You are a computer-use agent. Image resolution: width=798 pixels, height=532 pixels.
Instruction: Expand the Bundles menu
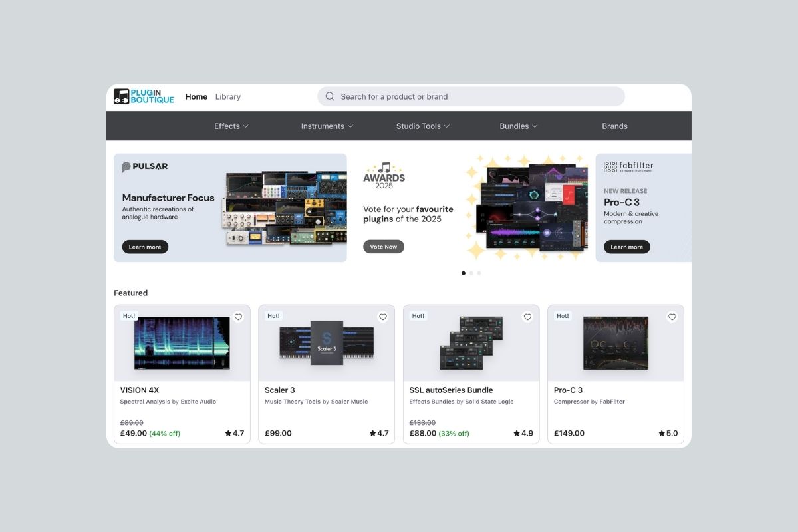[519, 126]
